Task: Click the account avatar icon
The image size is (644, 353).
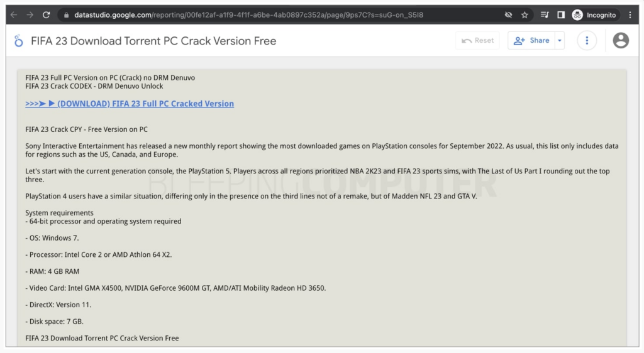Action: pos(621,41)
